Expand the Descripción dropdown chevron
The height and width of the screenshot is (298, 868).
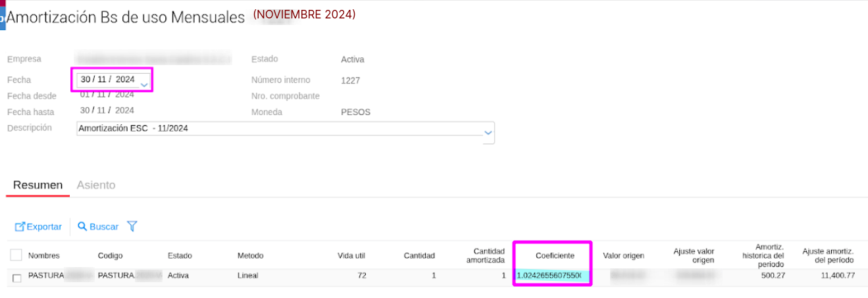pyautogui.click(x=488, y=133)
